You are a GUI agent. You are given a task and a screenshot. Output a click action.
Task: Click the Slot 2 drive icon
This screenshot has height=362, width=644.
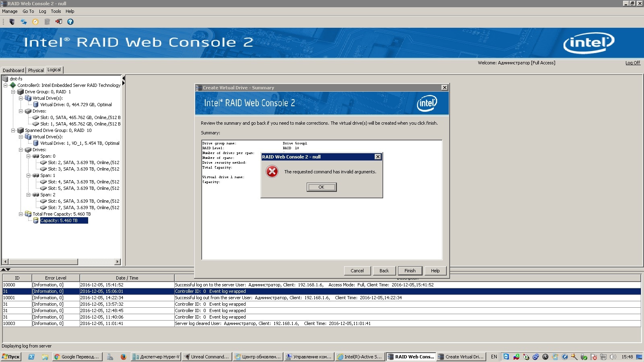coord(43,162)
